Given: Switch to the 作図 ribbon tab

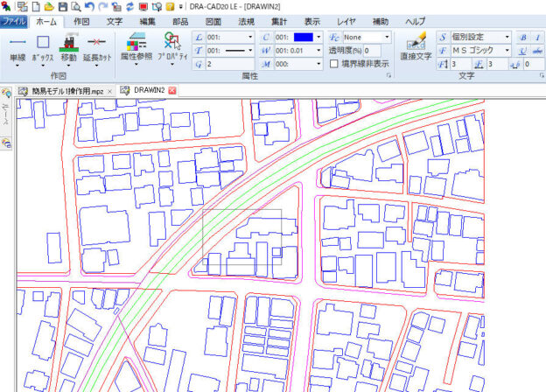Looking at the screenshot, I should pos(81,22).
